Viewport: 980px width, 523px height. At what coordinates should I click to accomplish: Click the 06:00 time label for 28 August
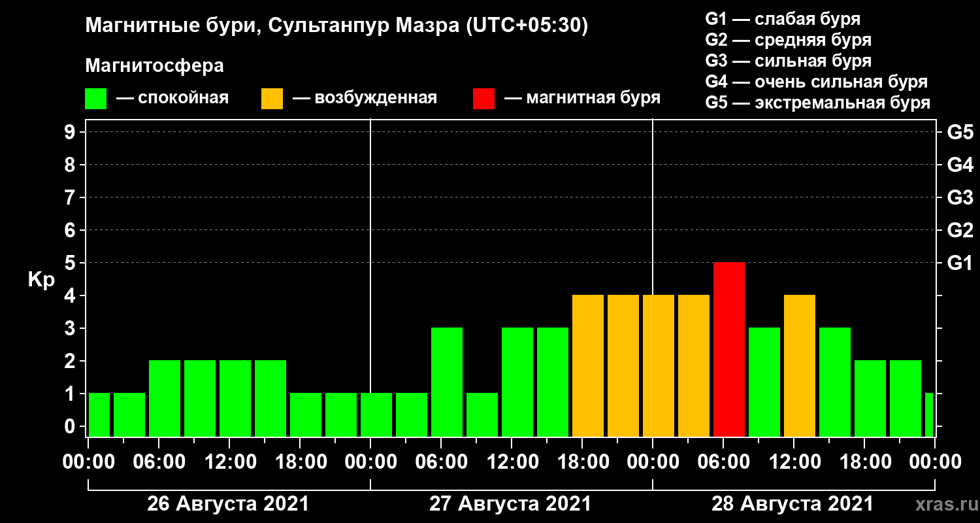(x=723, y=462)
